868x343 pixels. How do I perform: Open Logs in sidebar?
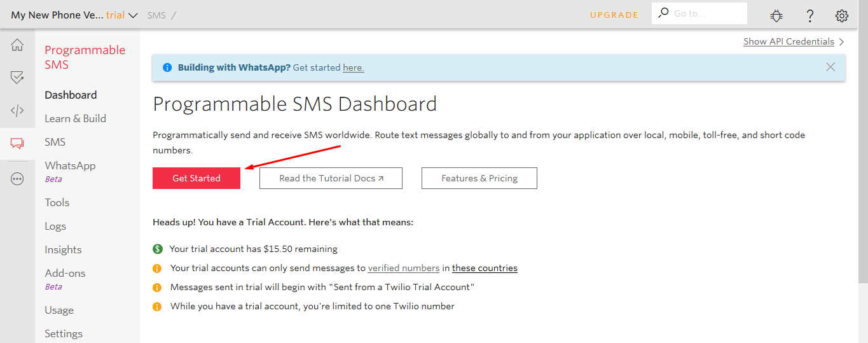(x=55, y=226)
